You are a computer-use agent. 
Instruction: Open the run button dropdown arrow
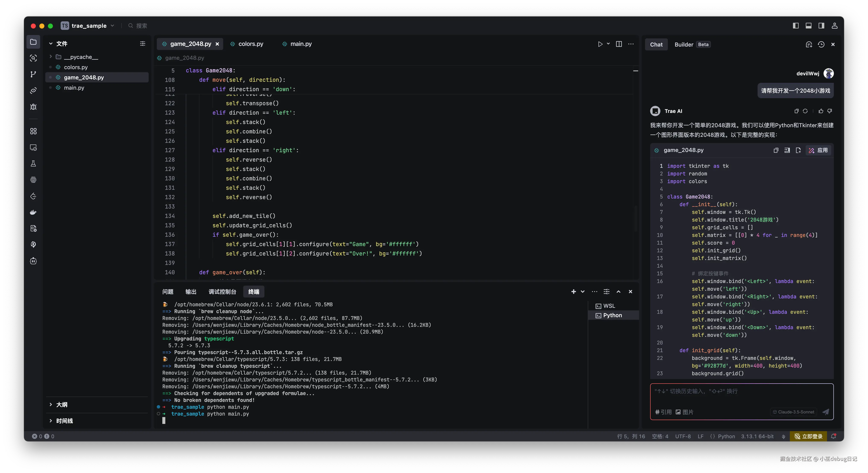[608, 44]
